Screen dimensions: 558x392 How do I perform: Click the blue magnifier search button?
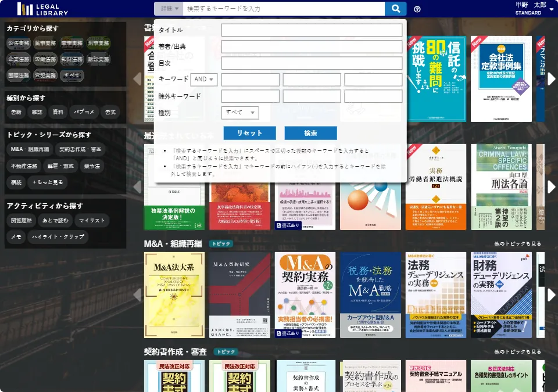[x=395, y=9]
